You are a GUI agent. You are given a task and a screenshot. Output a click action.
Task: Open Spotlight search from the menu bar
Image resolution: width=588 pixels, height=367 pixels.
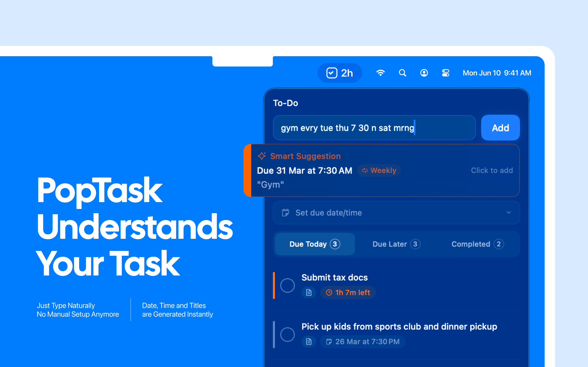click(402, 72)
